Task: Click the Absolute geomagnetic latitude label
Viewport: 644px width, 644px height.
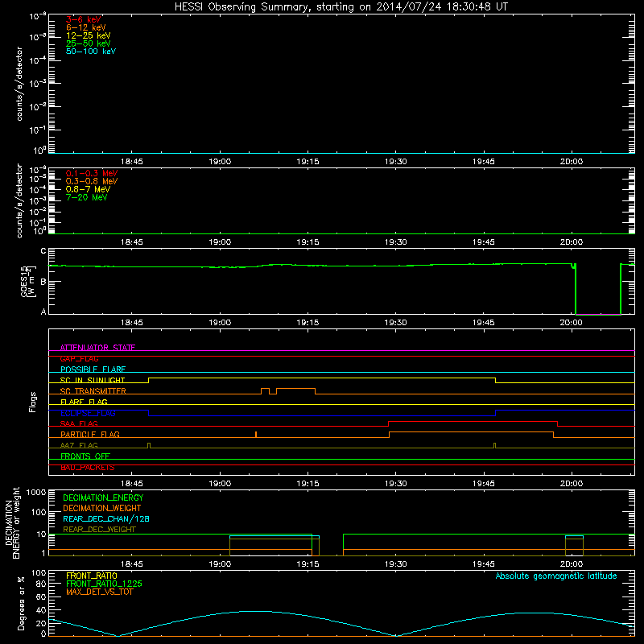Action: point(556,576)
